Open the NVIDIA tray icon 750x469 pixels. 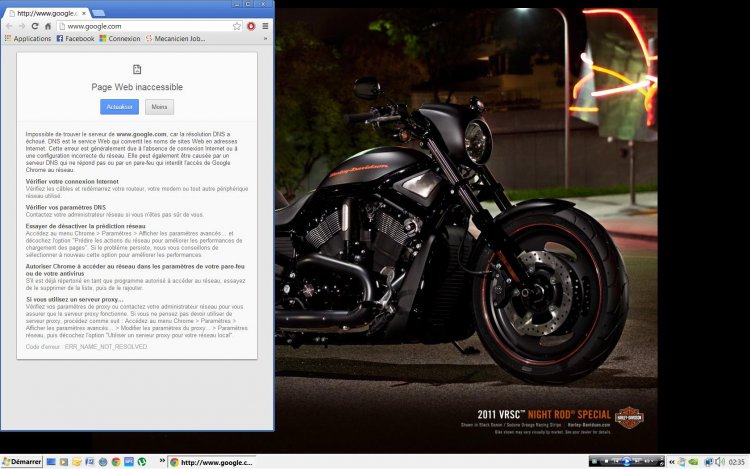coord(693,462)
